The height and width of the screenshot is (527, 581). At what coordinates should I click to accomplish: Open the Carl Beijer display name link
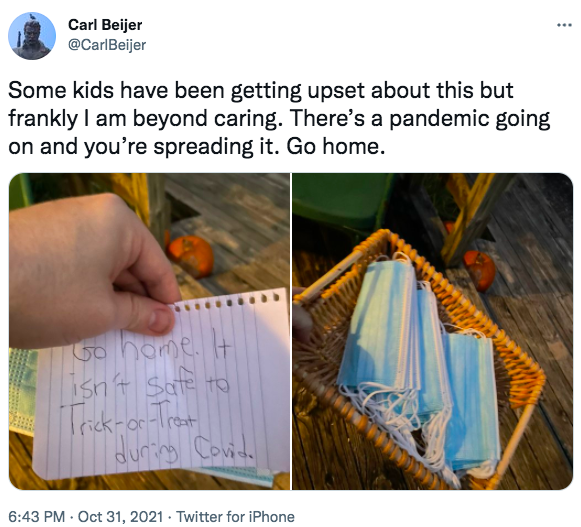tap(105, 25)
